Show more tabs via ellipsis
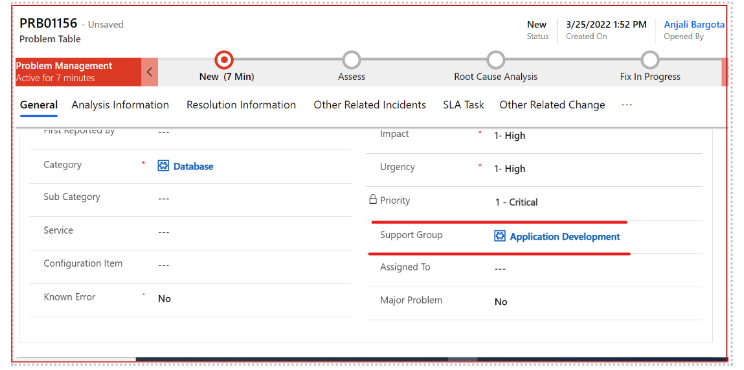This screenshot has width=744, height=370. (x=627, y=105)
